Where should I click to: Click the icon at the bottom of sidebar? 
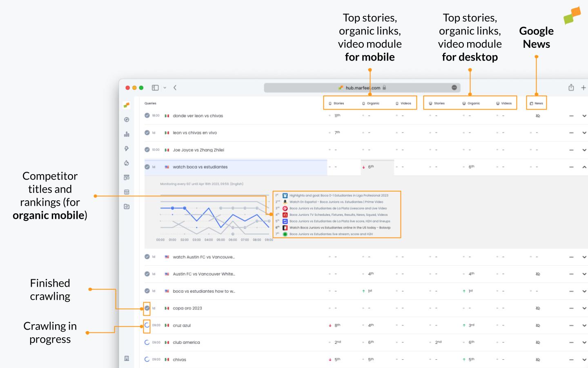click(127, 359)
